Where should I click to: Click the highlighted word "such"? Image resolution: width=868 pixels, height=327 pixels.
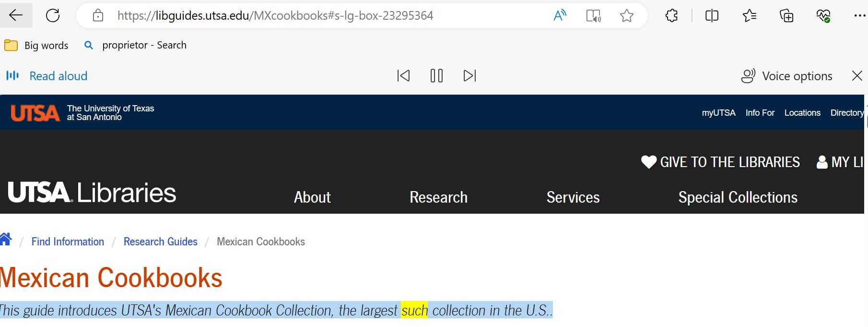414,311
